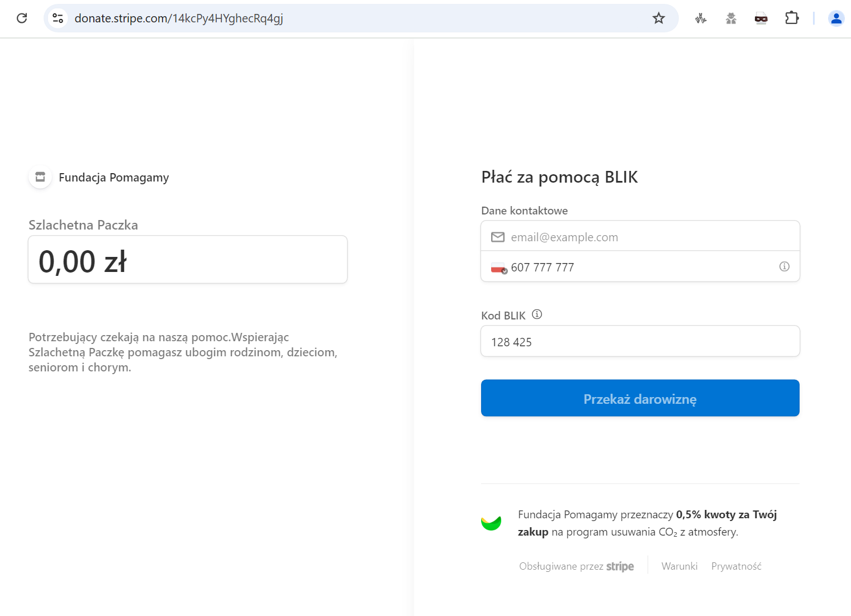
Task: Click the Przekaż darowiznę button
Action: (x=640, y=398)
